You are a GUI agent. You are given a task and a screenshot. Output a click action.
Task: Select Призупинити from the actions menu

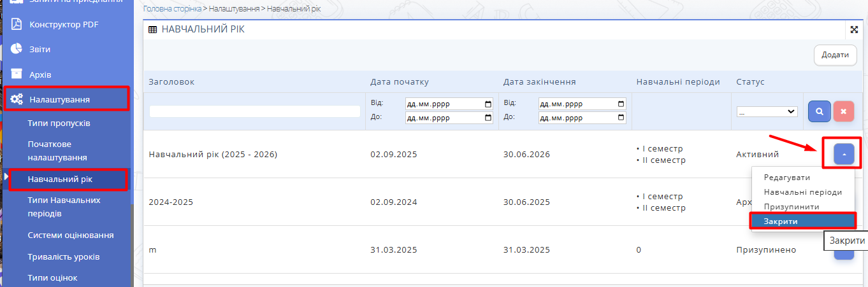tap(791, 207)
